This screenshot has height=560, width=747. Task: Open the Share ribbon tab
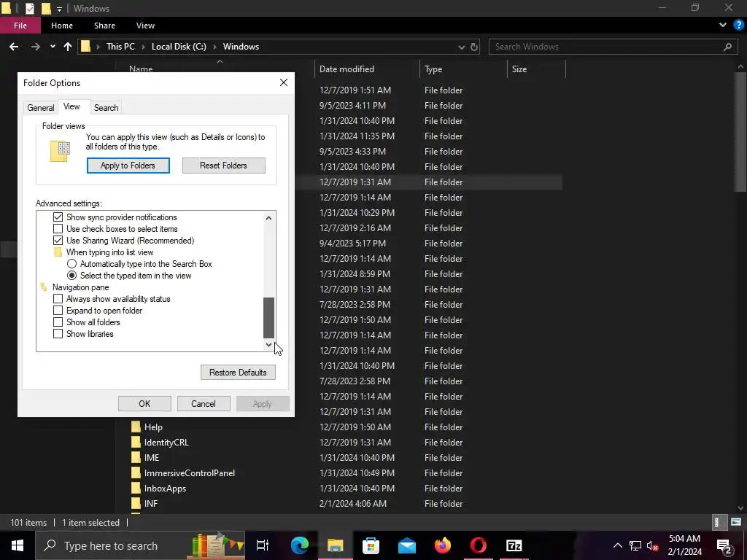104,26
